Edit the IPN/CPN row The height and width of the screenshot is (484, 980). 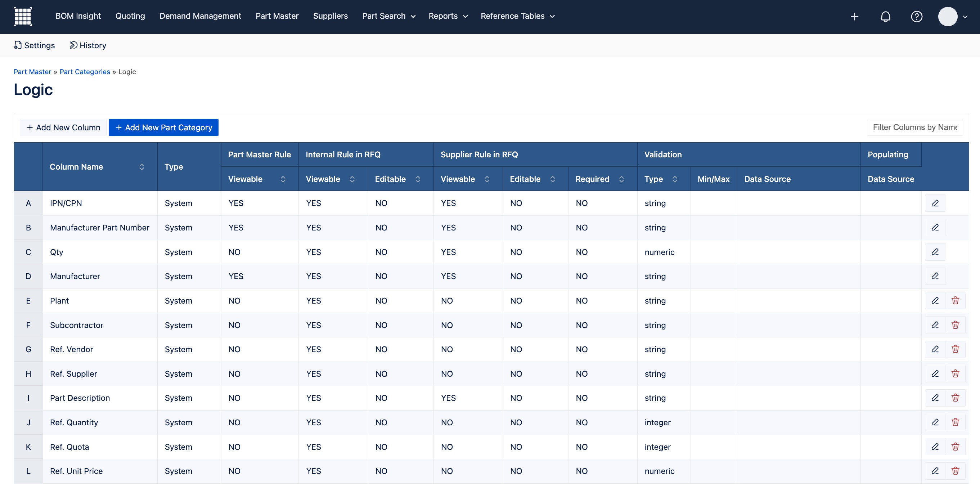(x=935, y=203)
